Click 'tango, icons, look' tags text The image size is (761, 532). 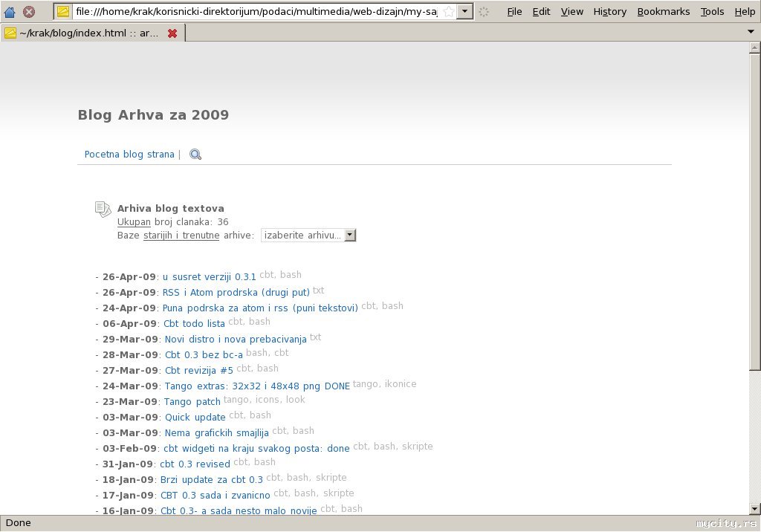pyautogui.click(x=265, y=400)
